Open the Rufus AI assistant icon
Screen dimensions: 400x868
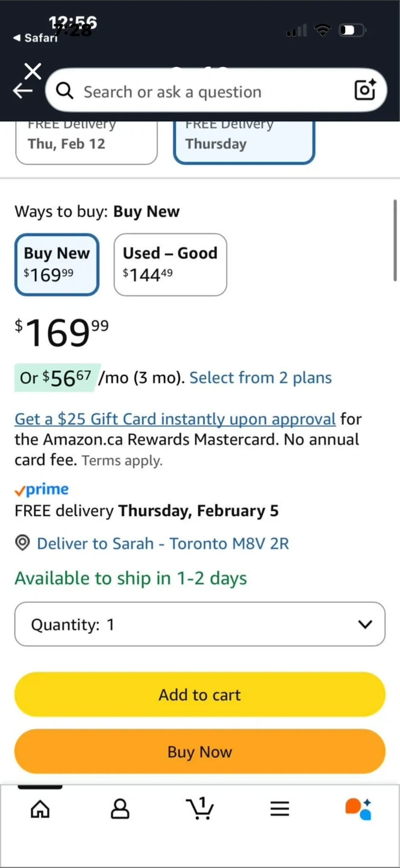[358, 808]
